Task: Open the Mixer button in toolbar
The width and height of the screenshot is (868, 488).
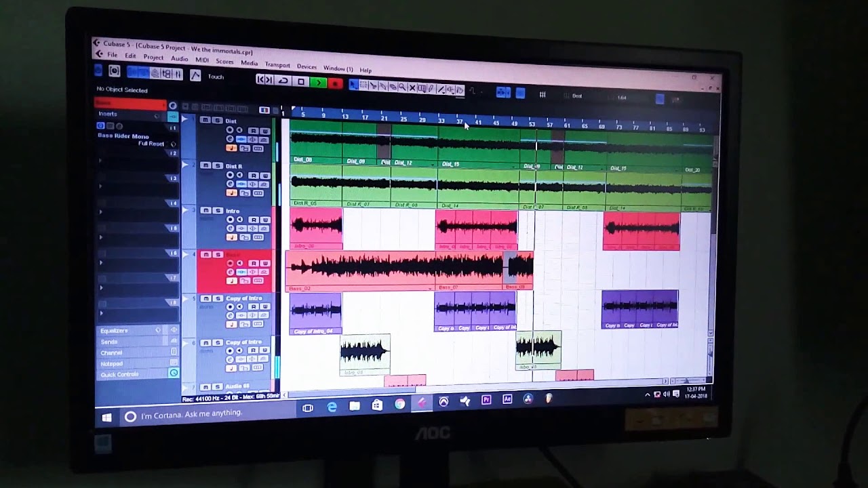Action: pos(178,74)
